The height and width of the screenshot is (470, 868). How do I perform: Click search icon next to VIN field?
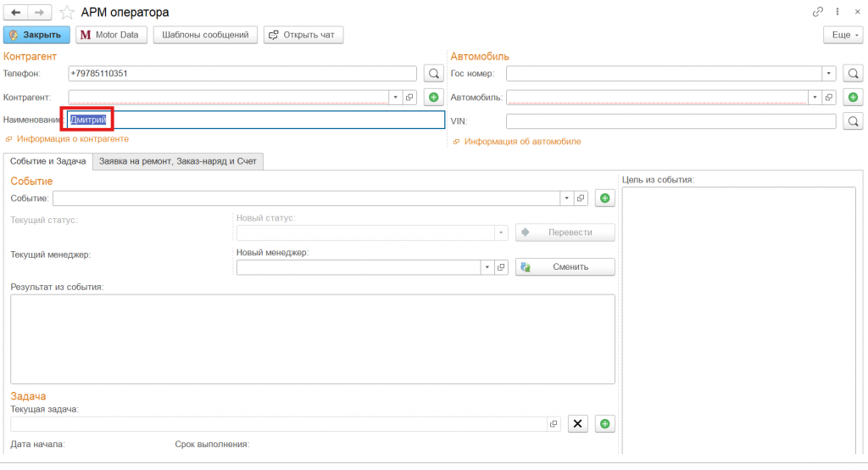[x=853, y=121]
